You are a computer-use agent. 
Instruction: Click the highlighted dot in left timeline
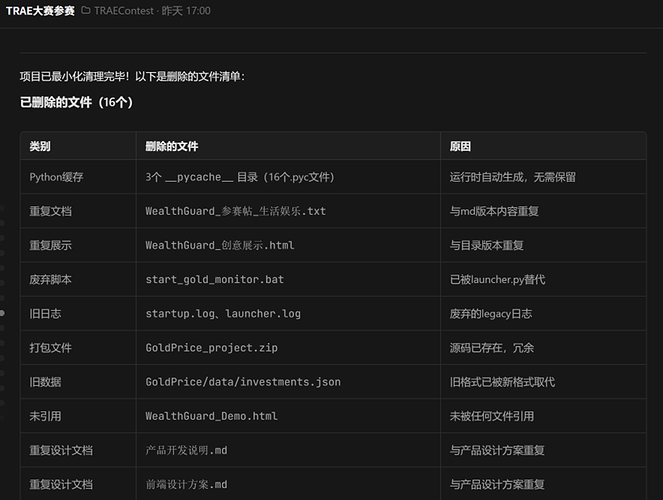tap(2, 313)
